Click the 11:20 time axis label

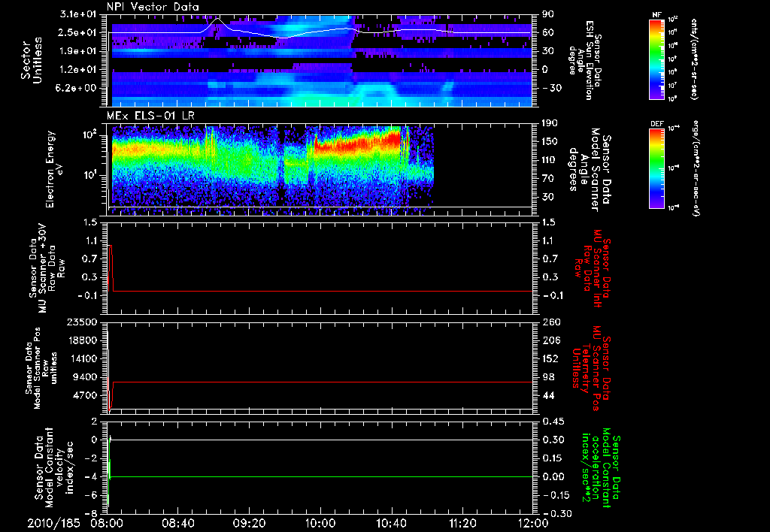[462, 523]
